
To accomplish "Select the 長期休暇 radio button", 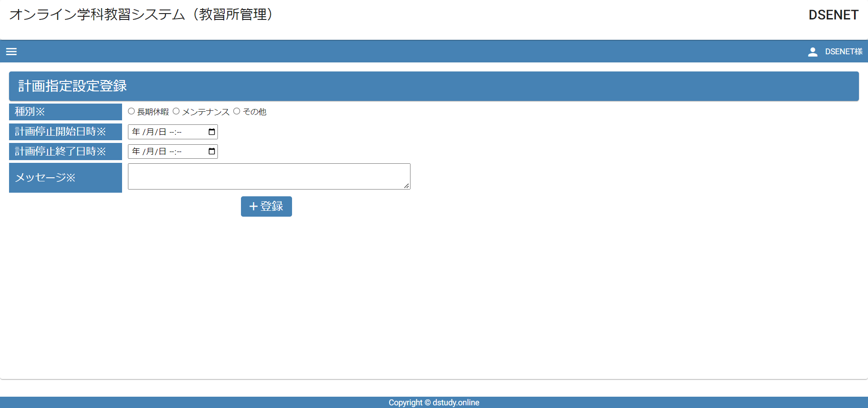I will pos(131,111).
